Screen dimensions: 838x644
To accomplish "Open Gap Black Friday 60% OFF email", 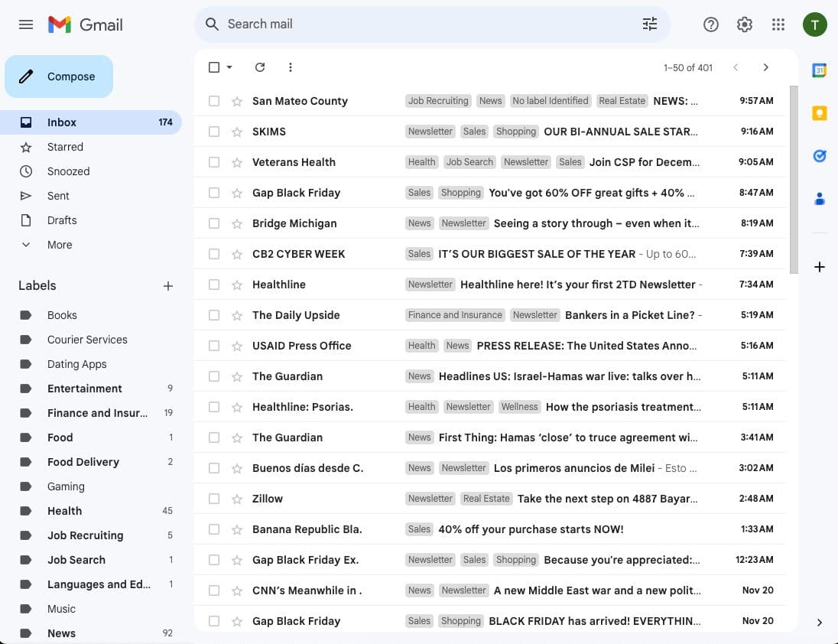I will (489, 193).
